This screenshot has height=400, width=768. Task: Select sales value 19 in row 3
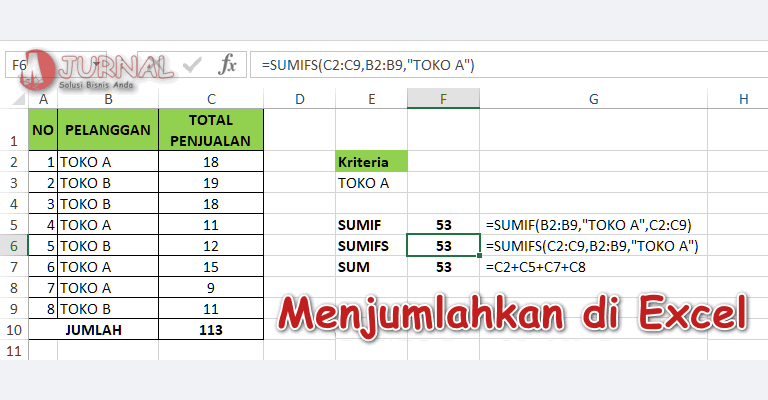(x=211, y=183)
